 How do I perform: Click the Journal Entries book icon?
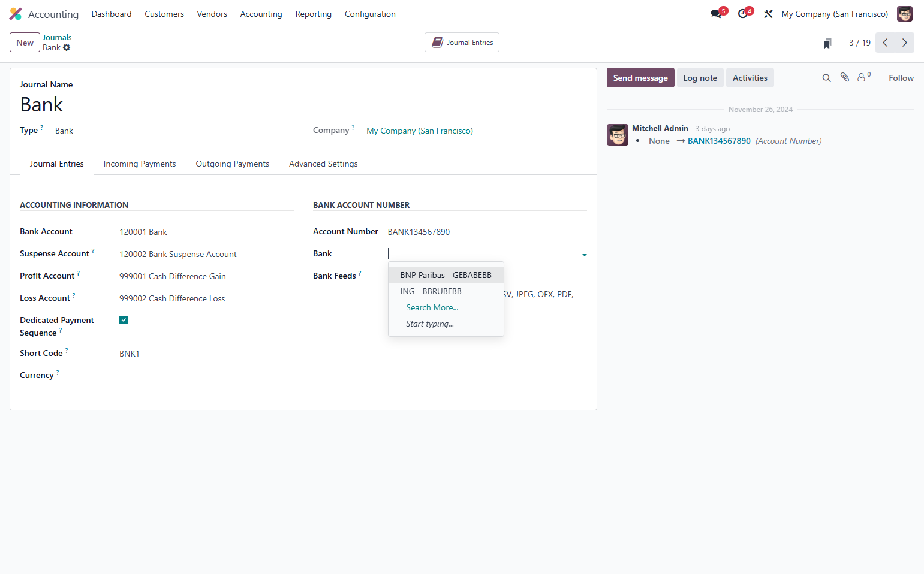pyautogui.click(x=438, y=43)
